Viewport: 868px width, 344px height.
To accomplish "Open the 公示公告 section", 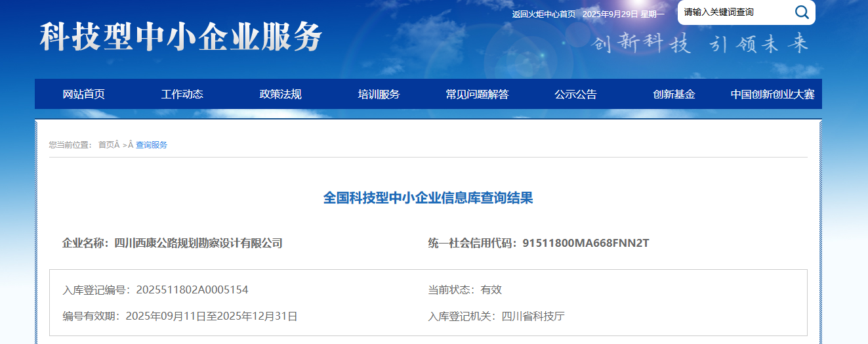I will [x=575, y=94].
